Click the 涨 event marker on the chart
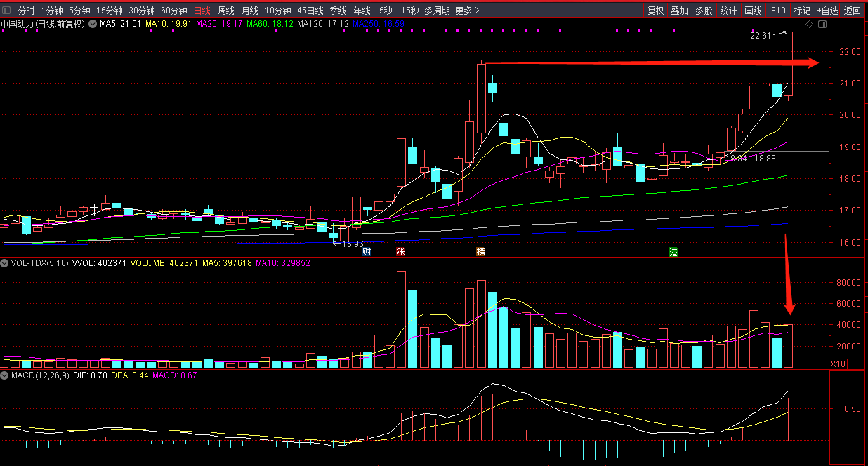 click(x=400, y=251)
